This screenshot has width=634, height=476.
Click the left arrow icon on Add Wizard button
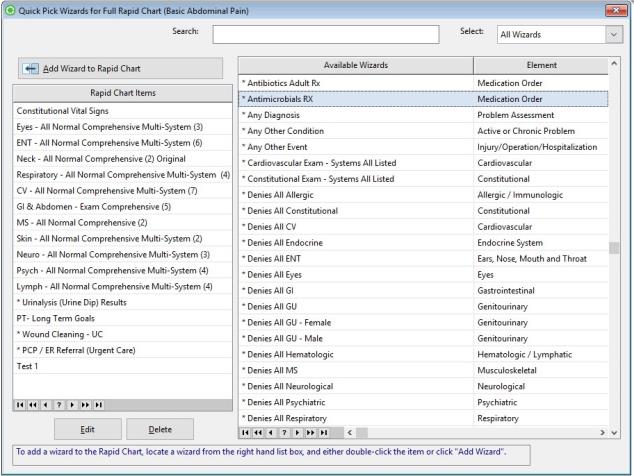[x=30, y=69]
